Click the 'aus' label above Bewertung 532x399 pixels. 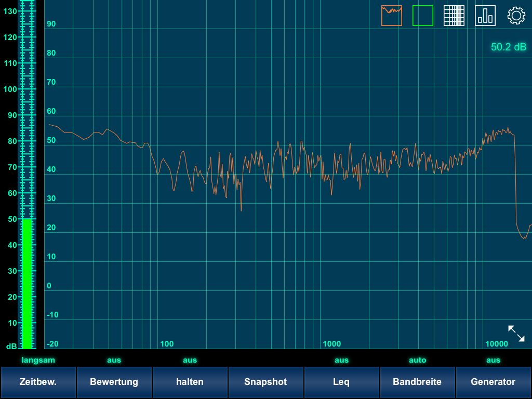(114, 360)
